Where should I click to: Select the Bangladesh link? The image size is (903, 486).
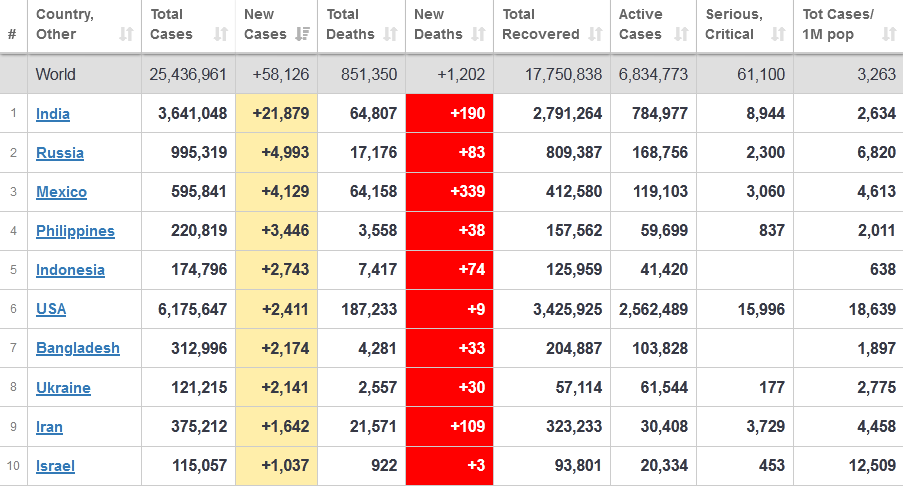77,348
